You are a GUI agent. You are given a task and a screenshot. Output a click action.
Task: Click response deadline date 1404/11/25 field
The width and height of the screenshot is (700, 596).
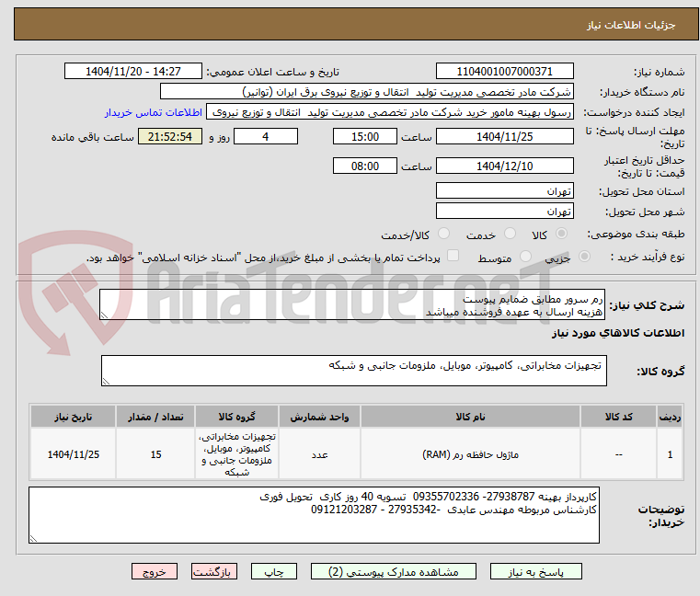(x=504, y=137)
